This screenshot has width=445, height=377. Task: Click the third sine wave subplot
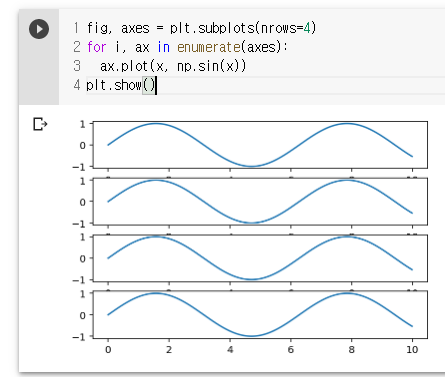click(260, 258)
